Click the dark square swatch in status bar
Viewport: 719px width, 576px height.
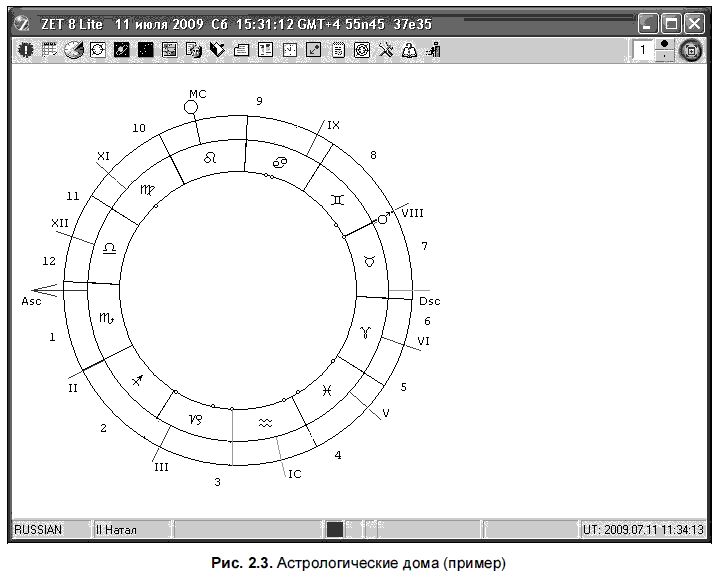tap(335, 529)
